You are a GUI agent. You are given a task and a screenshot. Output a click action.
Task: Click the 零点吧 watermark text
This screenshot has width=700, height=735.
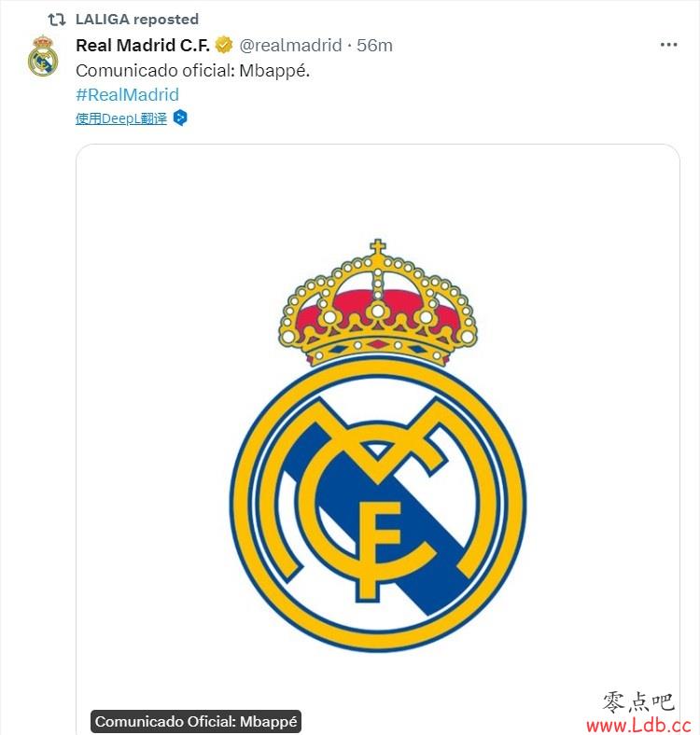click(x=639, y=702)
